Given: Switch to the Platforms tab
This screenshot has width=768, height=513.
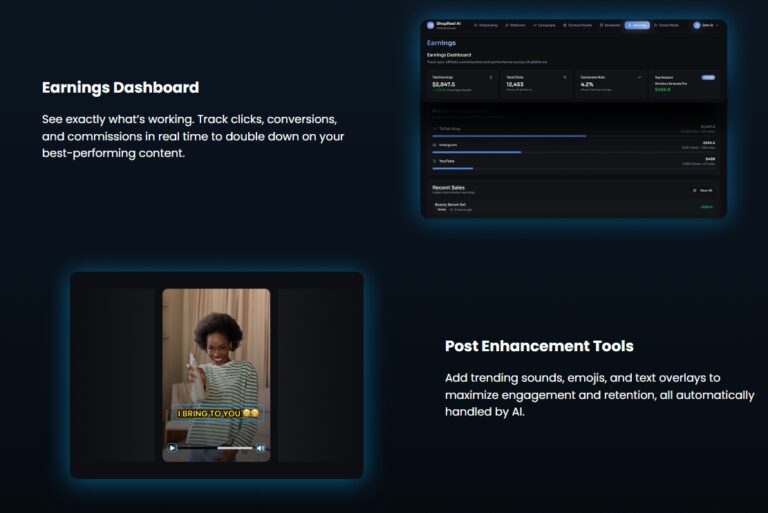Looking at the screenshot, I should (x=515, y=25).
